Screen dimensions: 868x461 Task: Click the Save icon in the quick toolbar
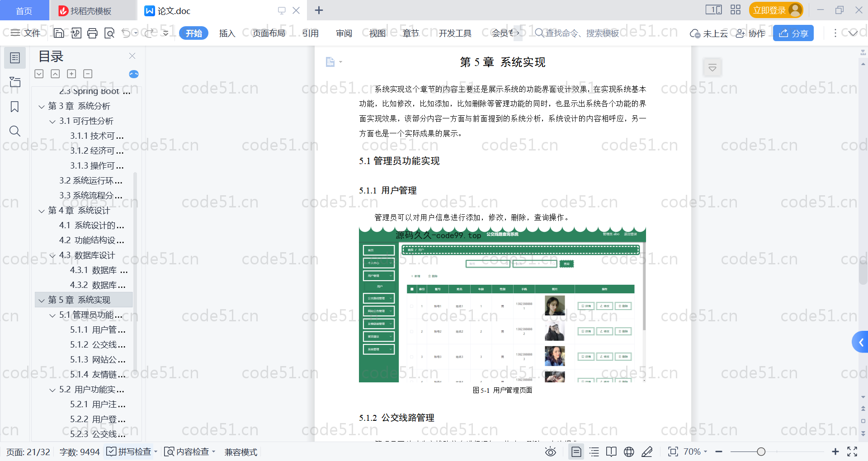click(x=59, y=33)
